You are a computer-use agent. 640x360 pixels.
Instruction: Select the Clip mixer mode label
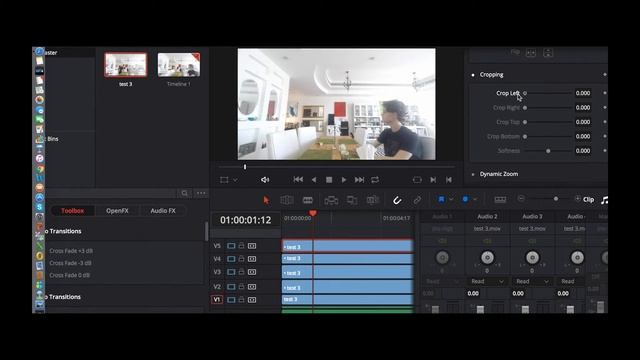pyautogui.click(x=589, y=200)
